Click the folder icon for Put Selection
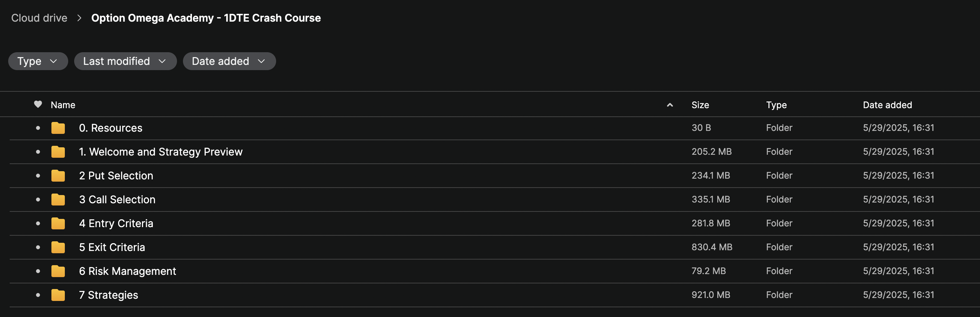The height and width of the screenshot is (317, 980). coord(58,175)
